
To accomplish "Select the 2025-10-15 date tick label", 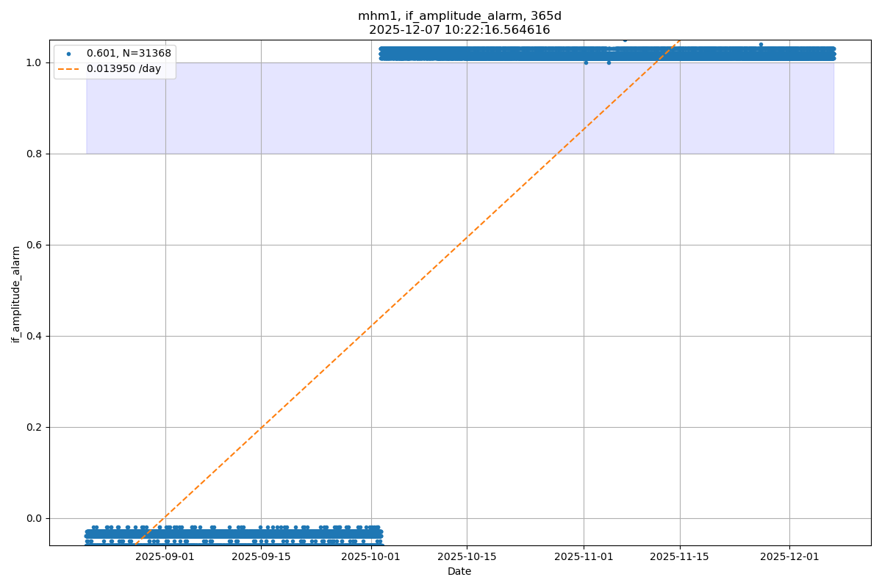I will [x=467, y=557].
